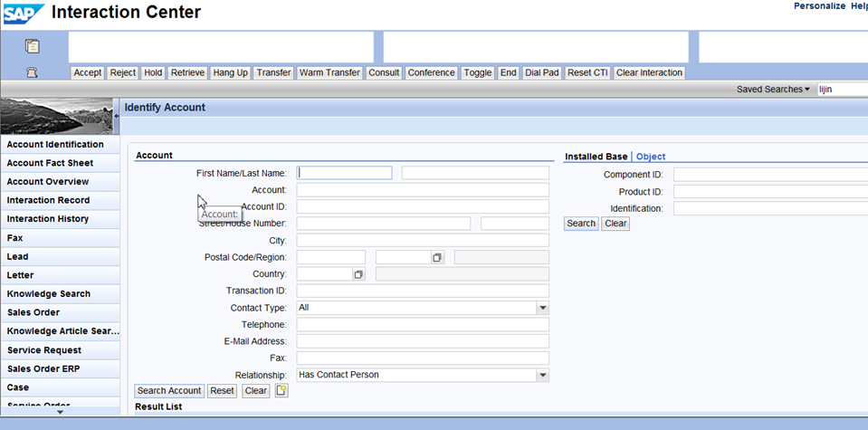The image size is (868, 430).
Task: Click the Search Account button
Action: [x=169, y=391]
